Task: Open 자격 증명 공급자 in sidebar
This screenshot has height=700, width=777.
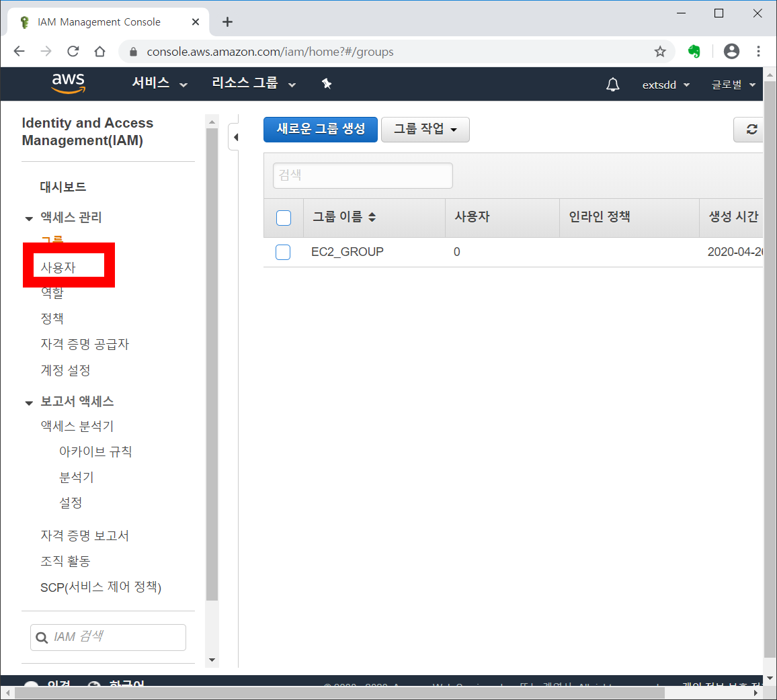Action: (85, 345)
